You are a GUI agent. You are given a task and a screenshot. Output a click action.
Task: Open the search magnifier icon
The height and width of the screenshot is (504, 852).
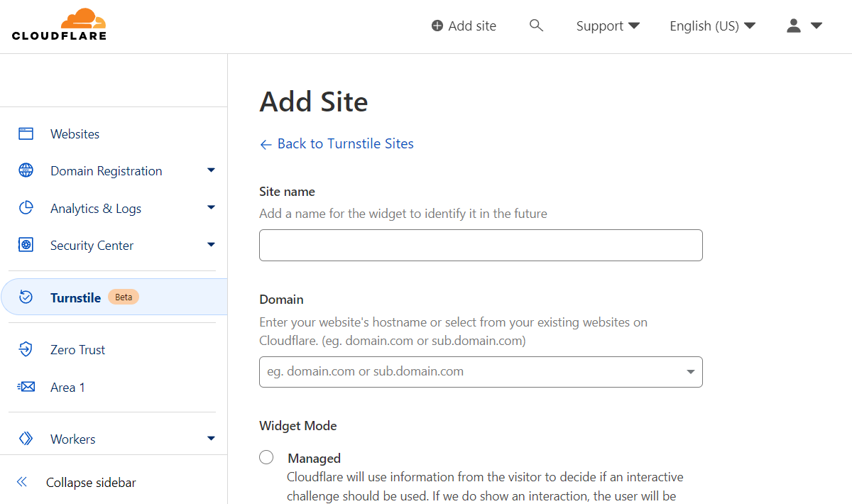536,25
